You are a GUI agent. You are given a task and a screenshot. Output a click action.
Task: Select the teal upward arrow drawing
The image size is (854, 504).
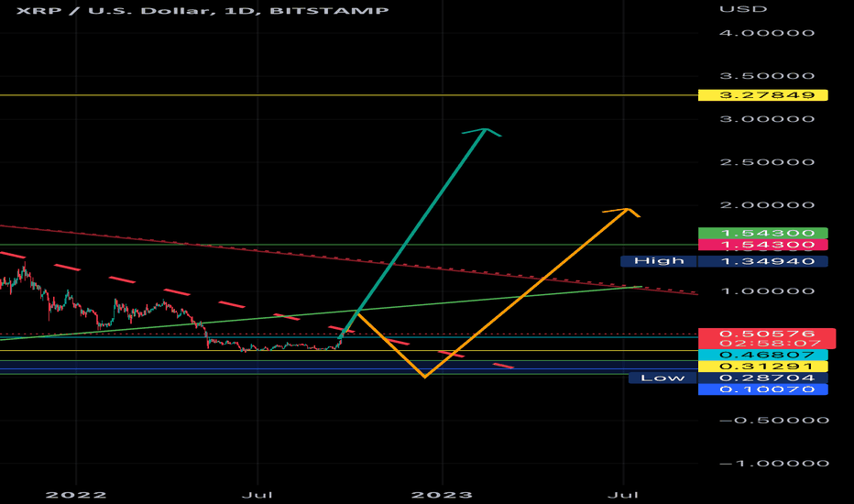tap(417, 229)
